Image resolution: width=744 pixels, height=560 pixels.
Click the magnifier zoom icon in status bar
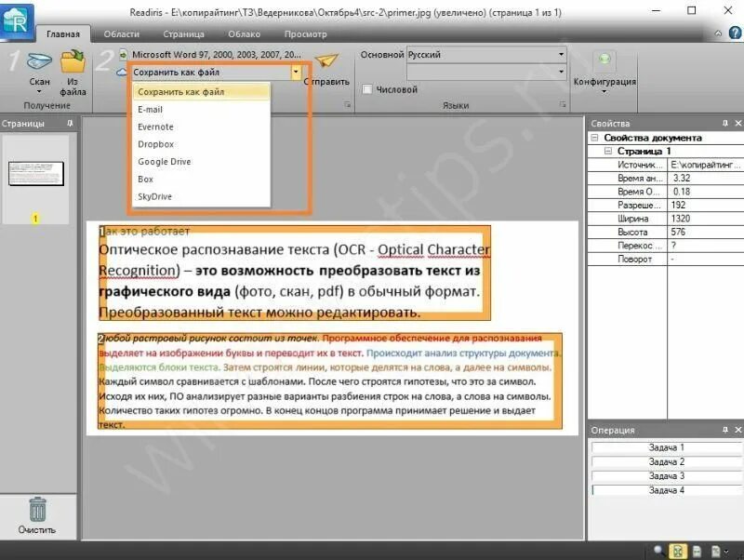659,551
